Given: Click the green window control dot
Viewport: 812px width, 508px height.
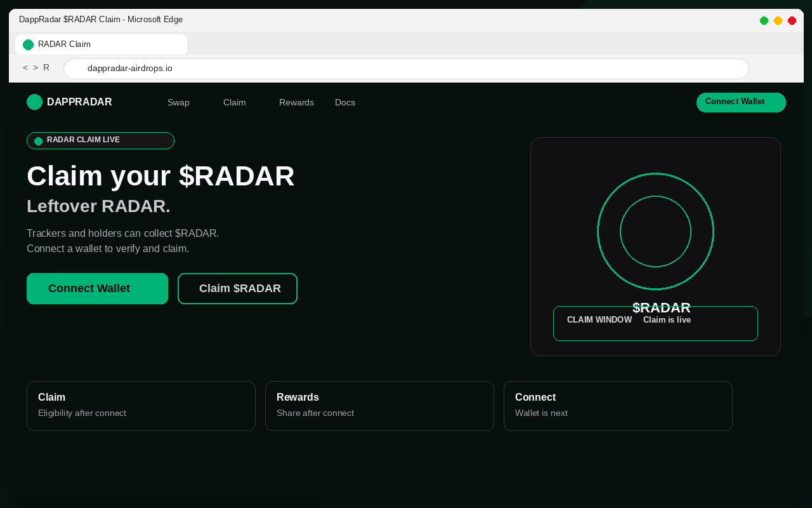Looking at the screenshot, I should pyautogui.click(x=764, y=20).
